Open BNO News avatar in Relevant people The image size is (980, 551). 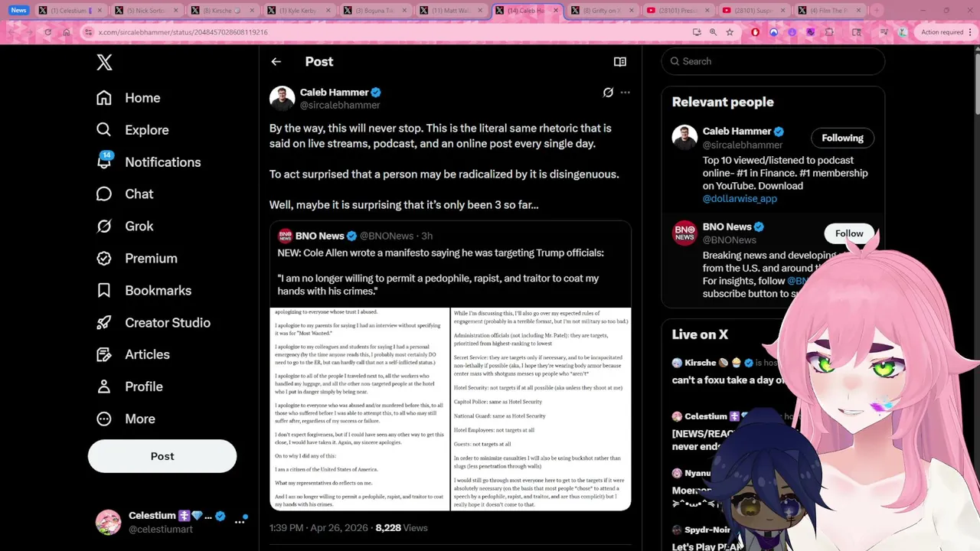pyautogui.click(x=684, y=233)
